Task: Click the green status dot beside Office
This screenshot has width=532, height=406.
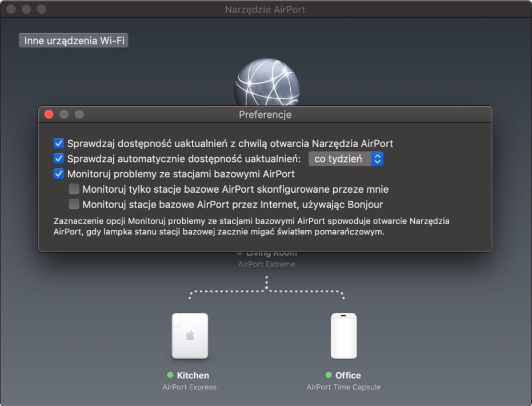Action: click(x=329, y=375)
